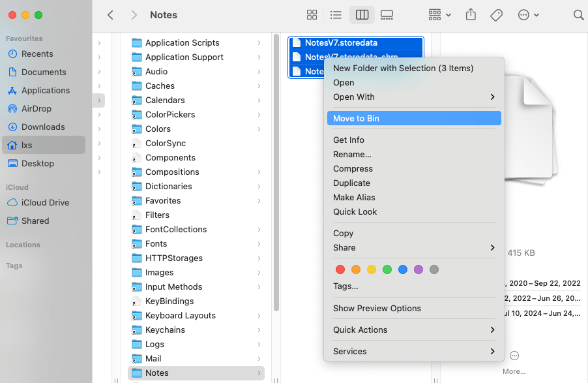Open the More actions ellipsis dropdown
The width and height of the screenshot is (588, 383).
tap(528, 15)
